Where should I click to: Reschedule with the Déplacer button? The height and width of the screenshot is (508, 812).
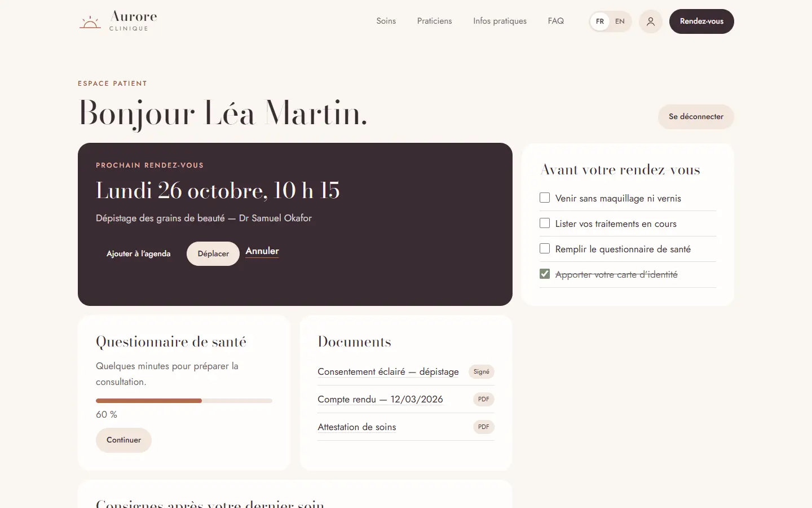[x=213, y=254]
